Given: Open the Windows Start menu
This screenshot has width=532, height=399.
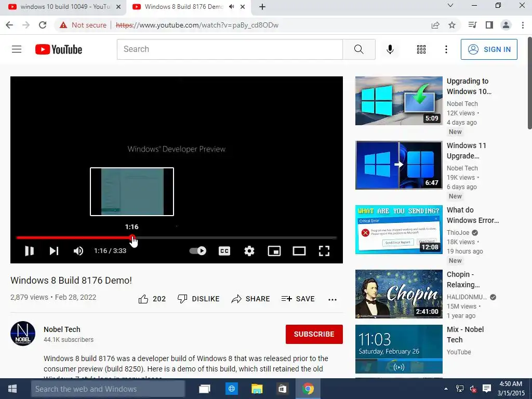Looking at the screenshot, I should (12, 389).
